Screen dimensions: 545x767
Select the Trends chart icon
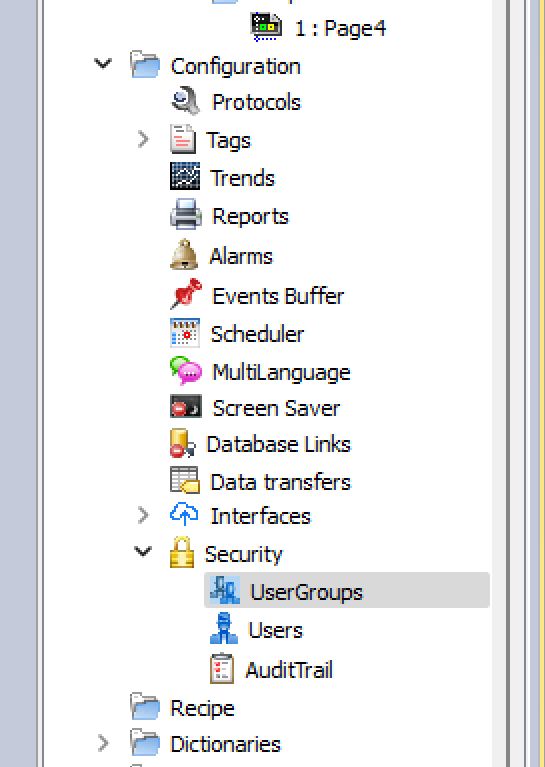click(x=185, y=176)
